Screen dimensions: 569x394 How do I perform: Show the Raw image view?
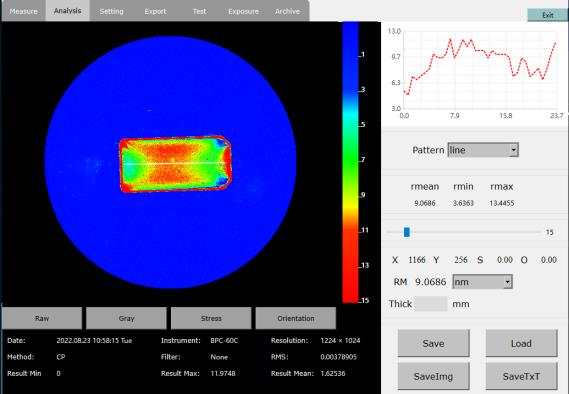(42, 318)
